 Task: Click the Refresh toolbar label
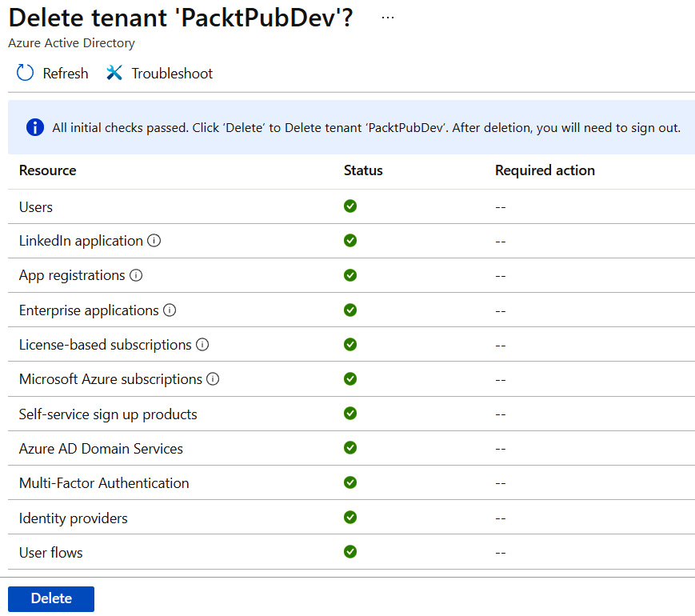point(66,74)
